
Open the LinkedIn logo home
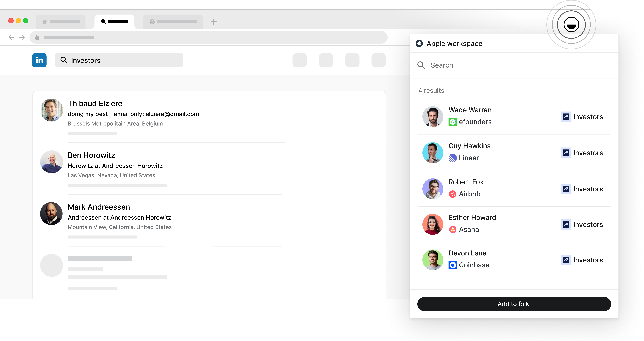tap(39, 60)
